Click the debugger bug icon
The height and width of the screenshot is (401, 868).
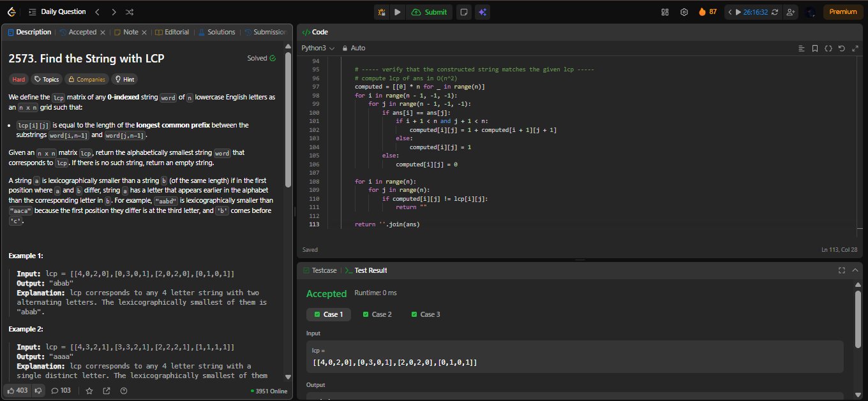point(382,12)
